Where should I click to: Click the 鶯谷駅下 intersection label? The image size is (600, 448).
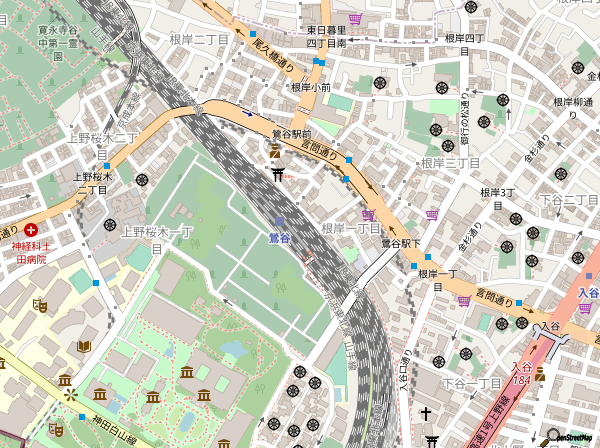coord(396,242)
